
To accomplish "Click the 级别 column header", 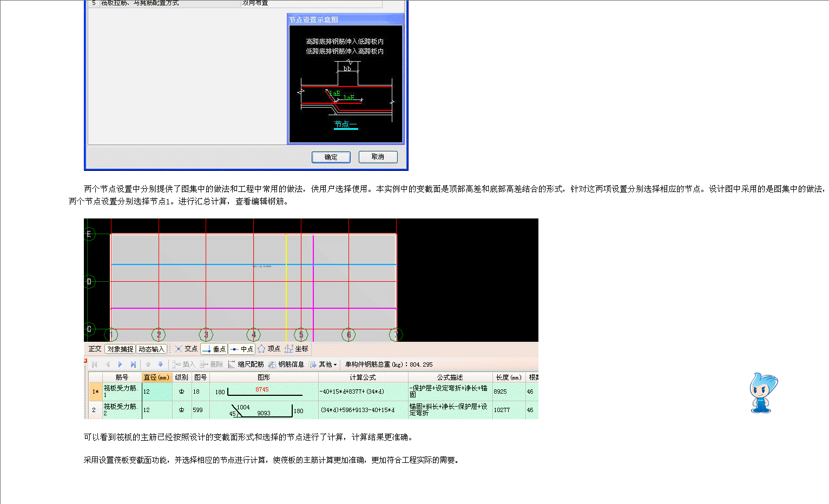I will [x=182, y=377].
